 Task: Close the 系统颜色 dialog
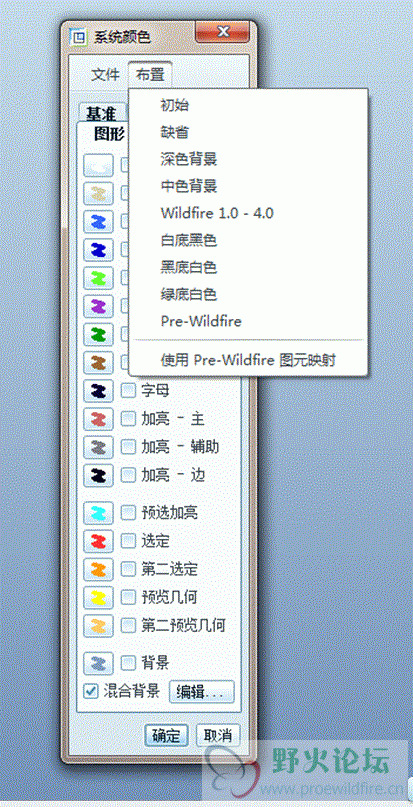[222, 33]
